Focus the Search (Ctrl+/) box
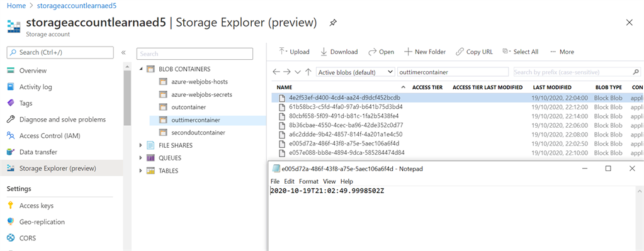644x251 pixels. point(60,52)
